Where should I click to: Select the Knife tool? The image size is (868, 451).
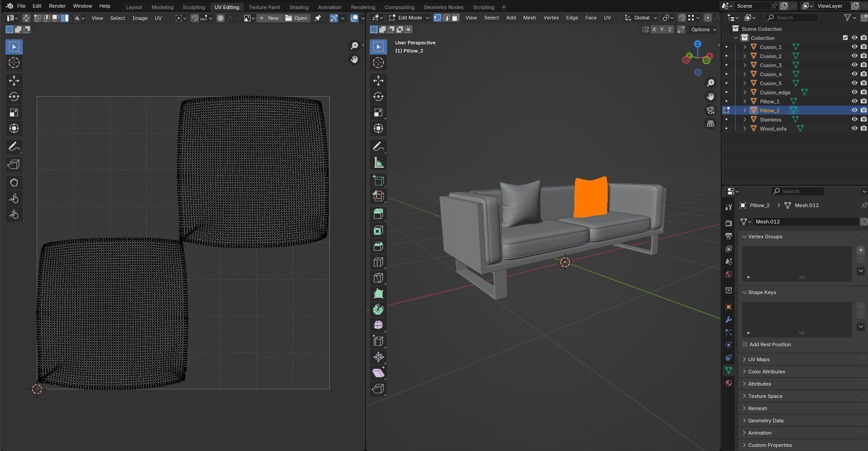point(378,278)
